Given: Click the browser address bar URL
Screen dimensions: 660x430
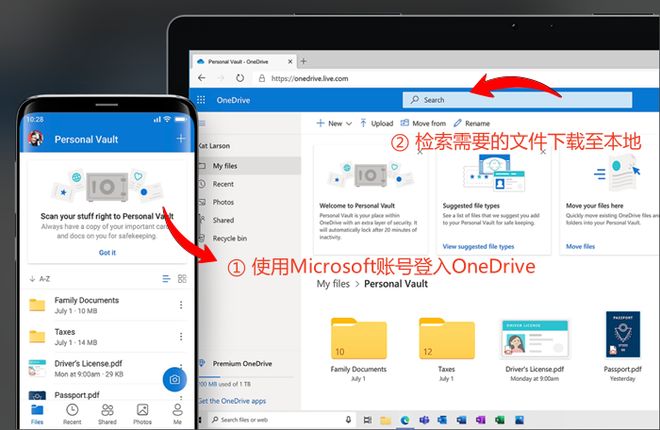Looking at the screenshot, I should coord(310,78).
